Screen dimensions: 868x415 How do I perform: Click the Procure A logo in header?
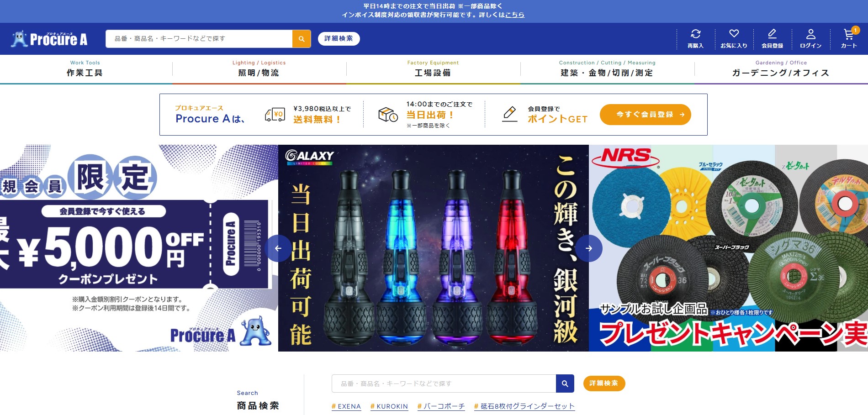(50, 39)
